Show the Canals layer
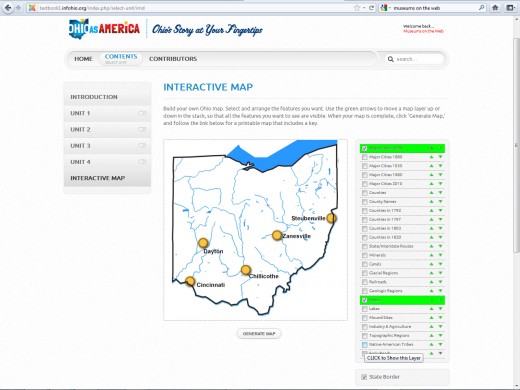Image resolution: width=520 pixels, height=390 pixels. click(365, 264)
